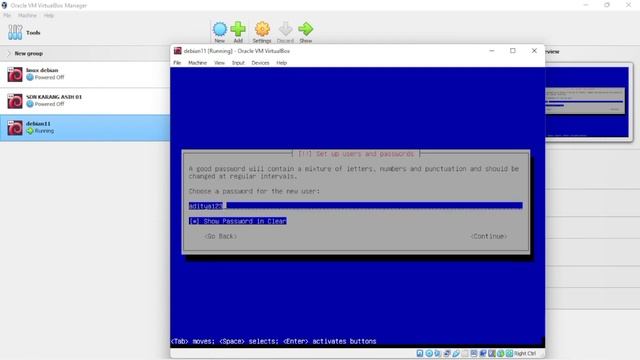Click the audio status bar icon
The width and height of the screenshot is (640, 360).
coord(438,353)
